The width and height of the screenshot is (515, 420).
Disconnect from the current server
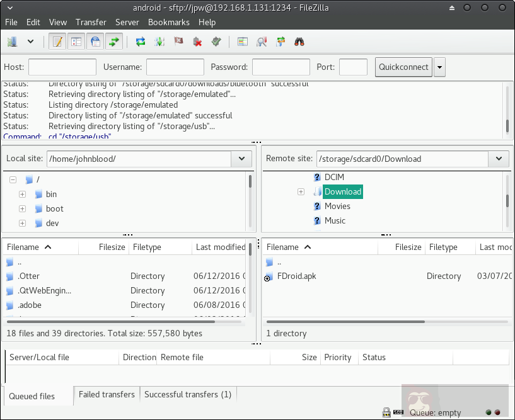[x=197, y=42]
